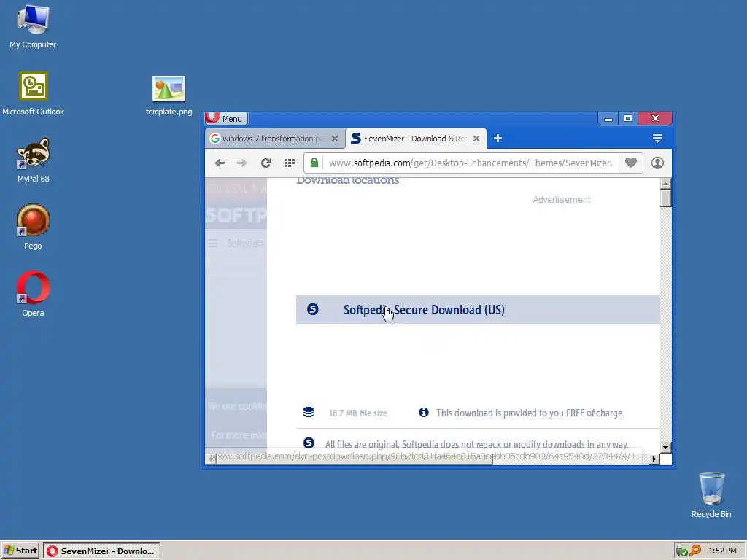Add page to bookmarks with heart icon
Image resolution: width=747 pixels, height=560 pixels.
coord(631,163)
